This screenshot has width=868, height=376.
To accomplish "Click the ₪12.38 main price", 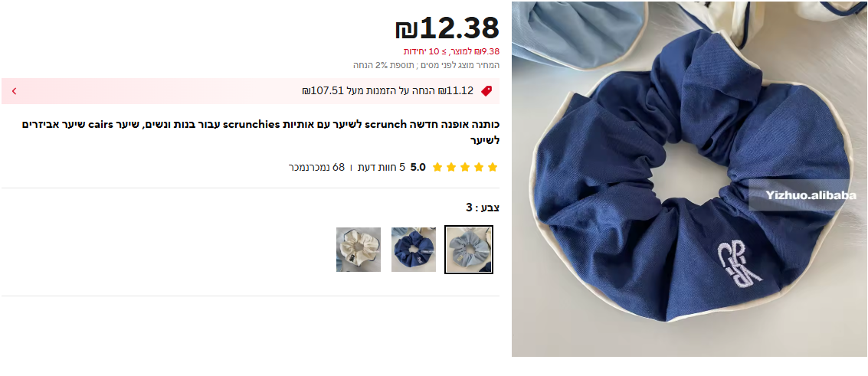I will click(x=447, y=28).
